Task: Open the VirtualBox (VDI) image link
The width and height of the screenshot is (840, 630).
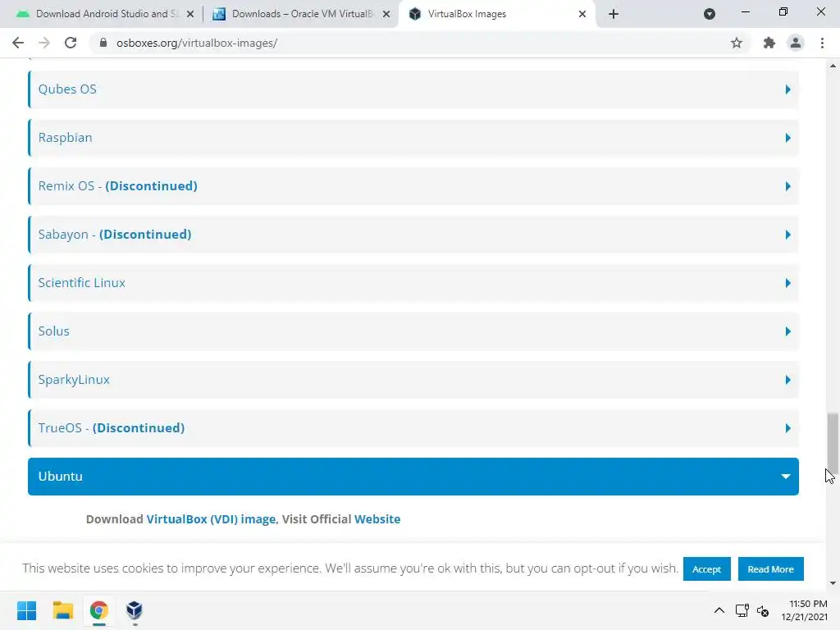Action: pos(211,519)
